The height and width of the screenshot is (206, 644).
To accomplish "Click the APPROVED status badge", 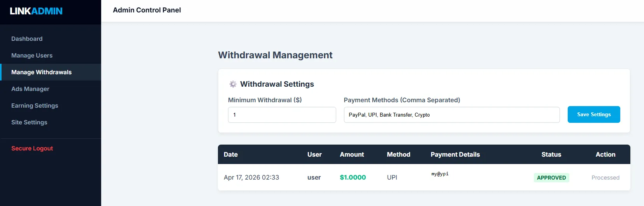I will [x=551, y=178].
